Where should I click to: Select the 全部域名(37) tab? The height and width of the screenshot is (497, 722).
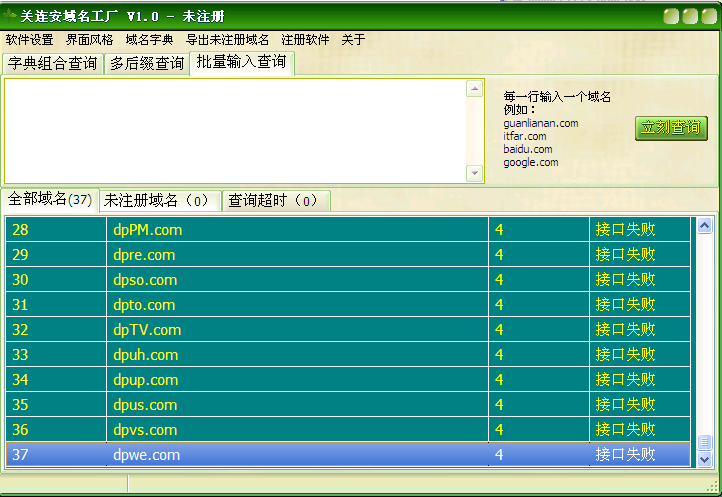tap(50, 199)
